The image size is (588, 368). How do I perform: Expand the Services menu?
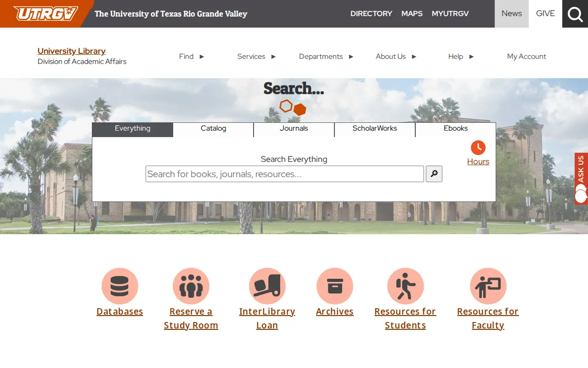256,57
